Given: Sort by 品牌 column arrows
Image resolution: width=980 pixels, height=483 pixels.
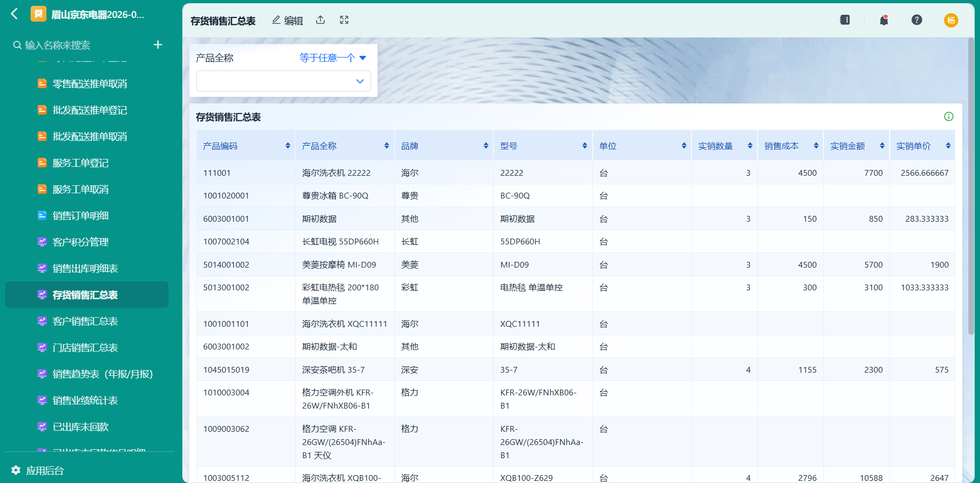Looking at the screenshot, I should click(486, 146).
